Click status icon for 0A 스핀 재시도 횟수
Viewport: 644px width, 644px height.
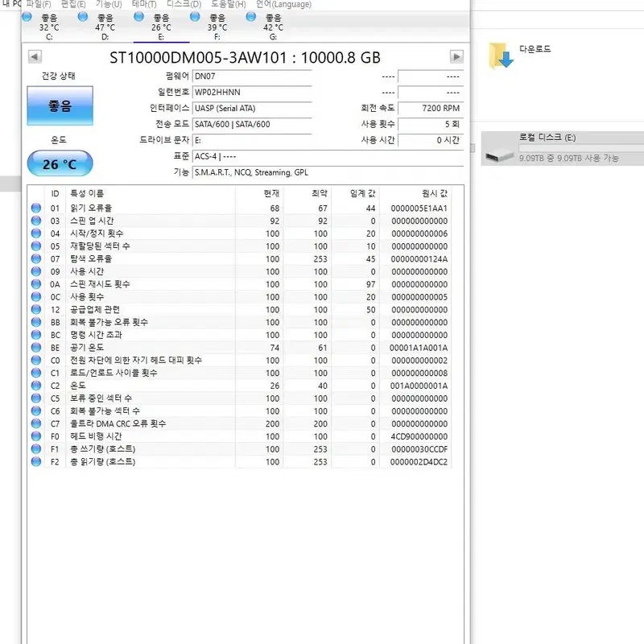click(x=36, y=284)
